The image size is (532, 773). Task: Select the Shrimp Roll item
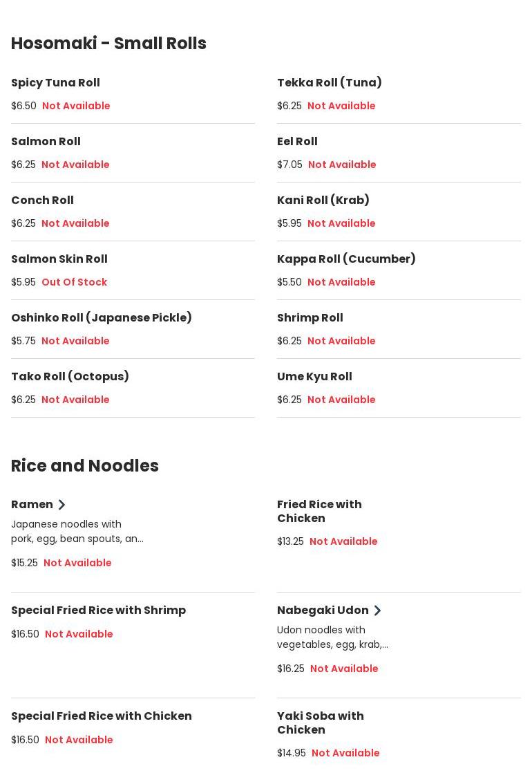(x=310, y=318)
